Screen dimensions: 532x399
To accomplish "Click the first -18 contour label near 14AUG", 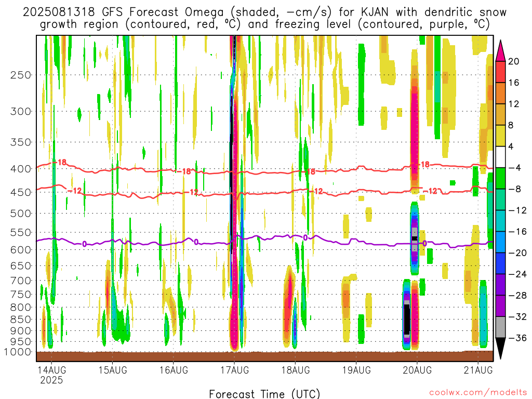I will pos(60,163).
